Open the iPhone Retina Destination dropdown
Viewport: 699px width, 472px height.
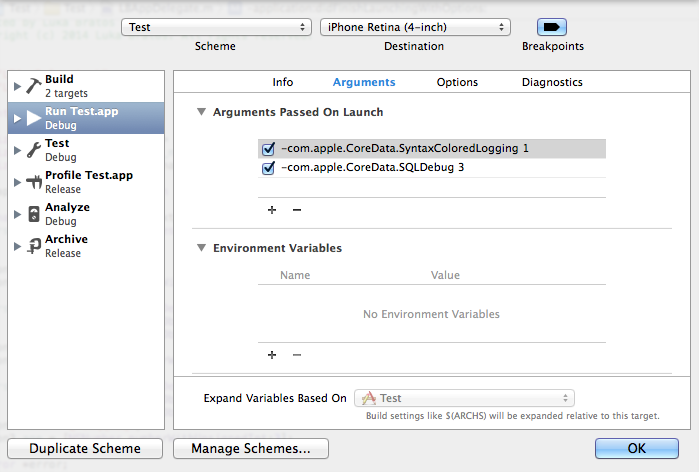tap(415, 27)
